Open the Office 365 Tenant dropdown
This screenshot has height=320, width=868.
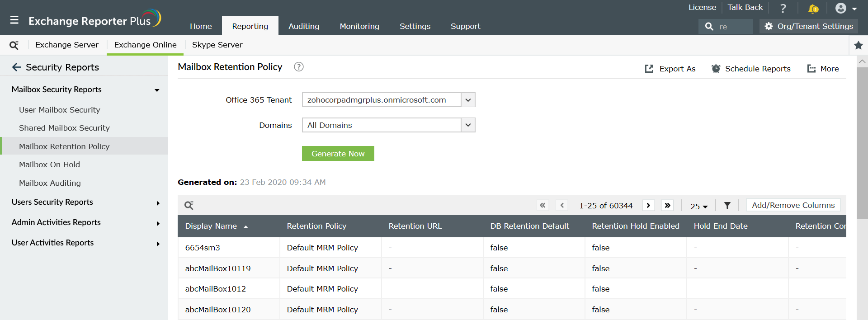[x=468, y=100]
